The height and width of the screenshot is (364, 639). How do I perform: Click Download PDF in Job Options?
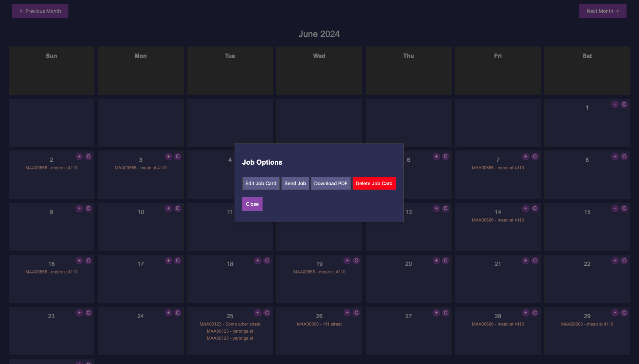(331, 183)
